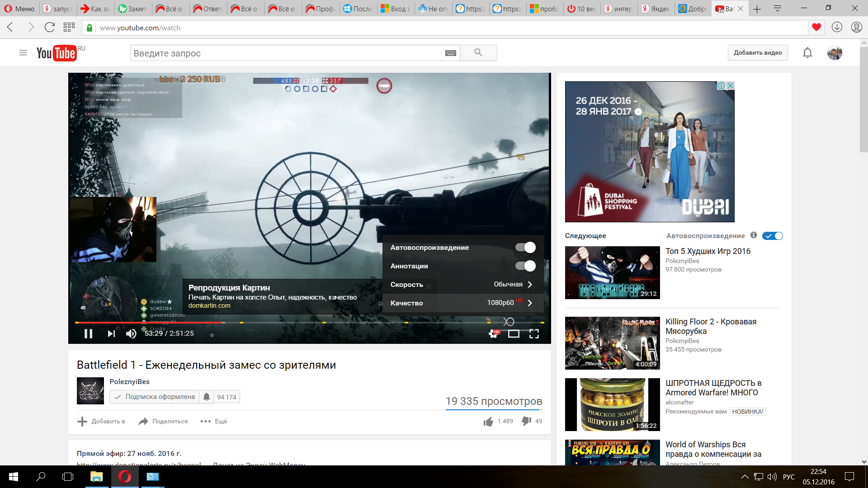The width and height of the screenshot is (868, 488).
Task: Toggle Аннотации switch off
Action: tap(525, 266)
